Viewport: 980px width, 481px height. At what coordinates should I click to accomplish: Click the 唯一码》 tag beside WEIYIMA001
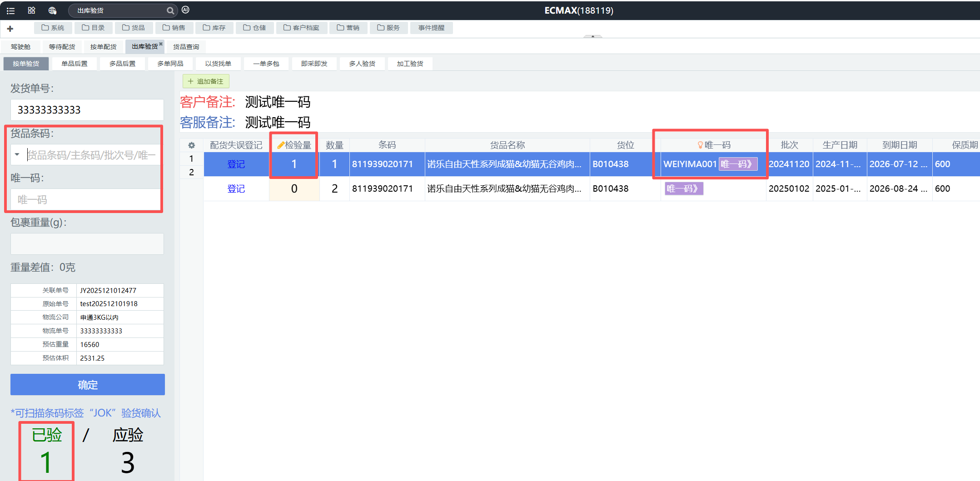click(x=738, y=164)
